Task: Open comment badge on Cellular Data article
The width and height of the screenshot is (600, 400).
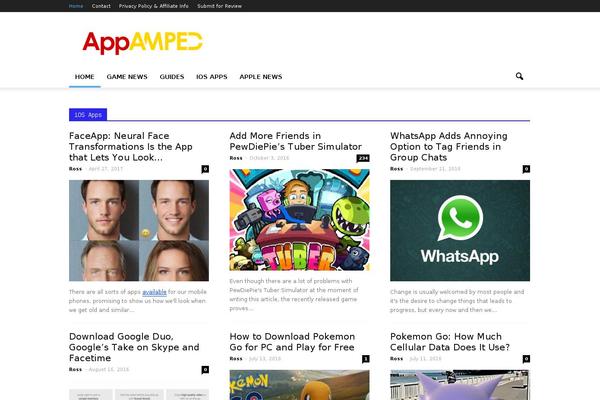Action: tap(526, 359)
